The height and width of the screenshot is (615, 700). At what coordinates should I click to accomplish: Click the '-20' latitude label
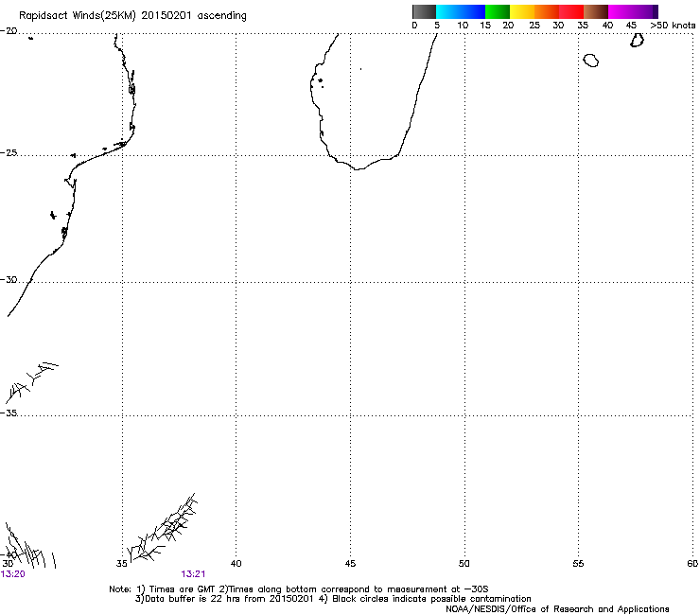point(9,31)
